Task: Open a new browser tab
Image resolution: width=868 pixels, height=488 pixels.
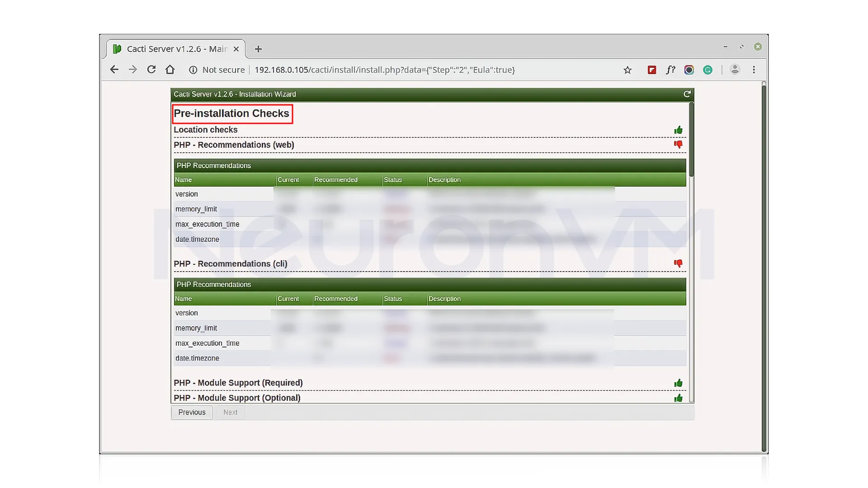Action: tap(258, 49)
